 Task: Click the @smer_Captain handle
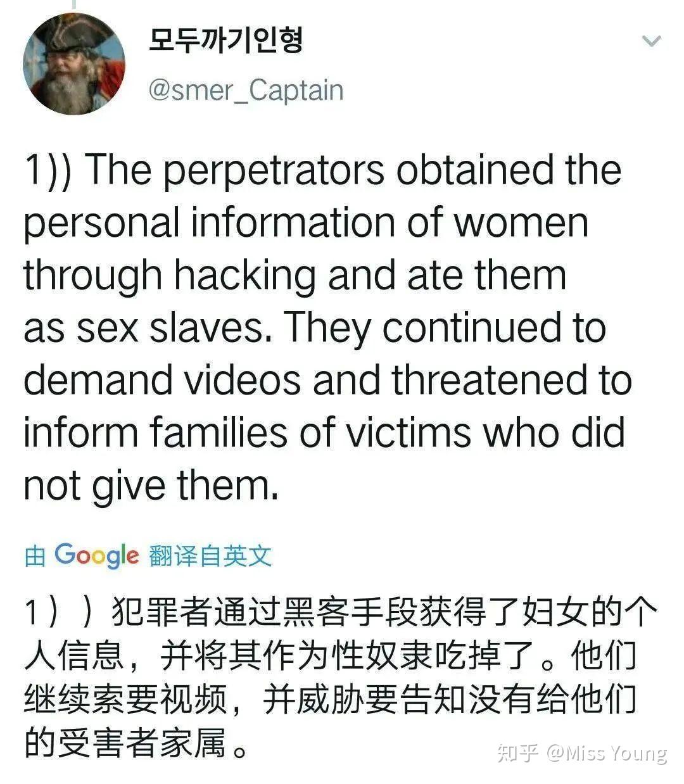(246, 91)
